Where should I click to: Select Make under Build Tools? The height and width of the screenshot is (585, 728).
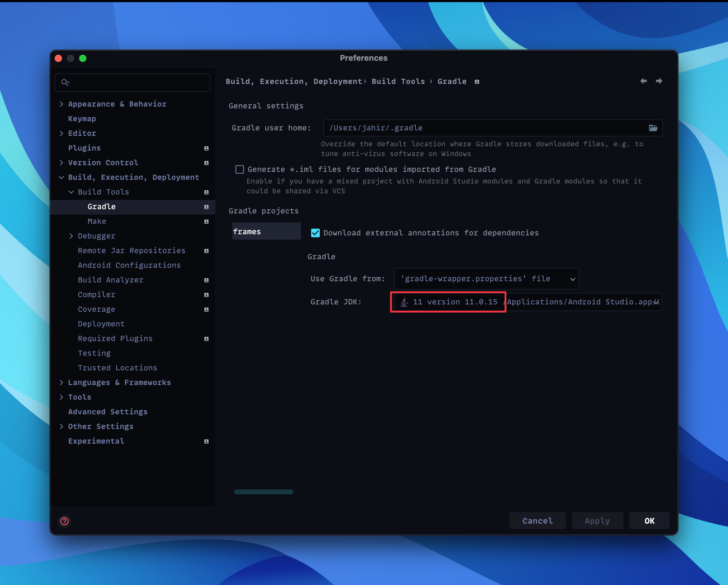tap(97, 221)
